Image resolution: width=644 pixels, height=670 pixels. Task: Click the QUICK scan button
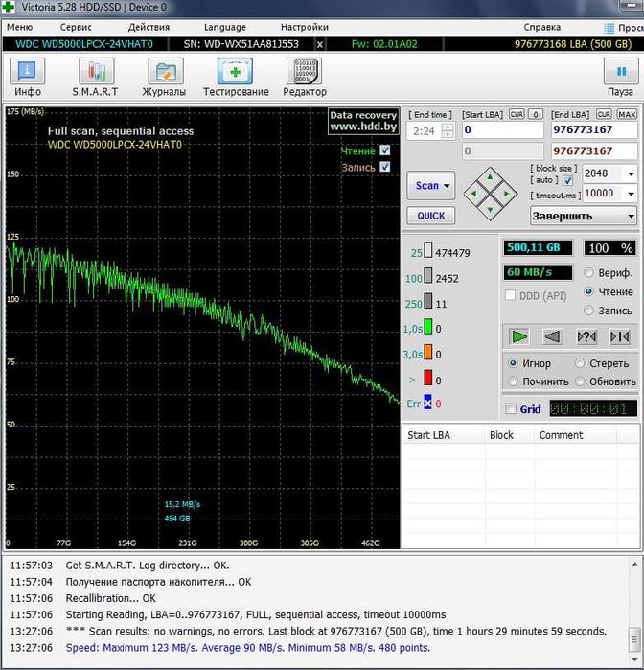(430, 216)
